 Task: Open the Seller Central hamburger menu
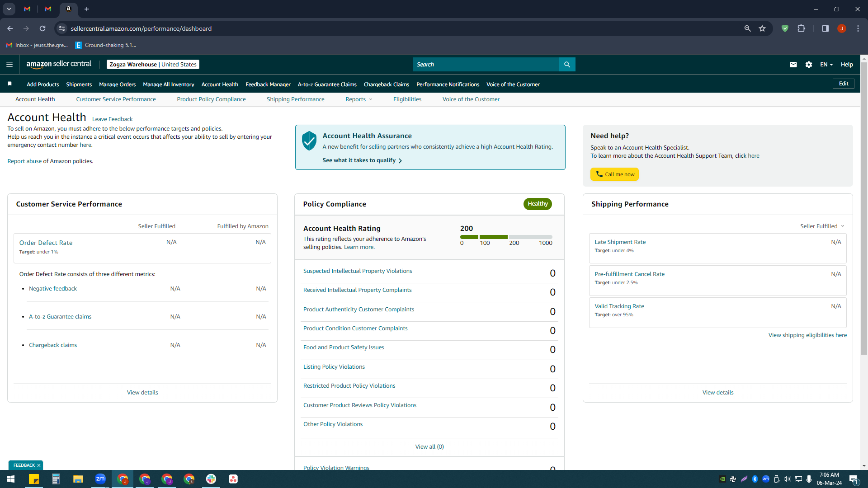(9, 65)
